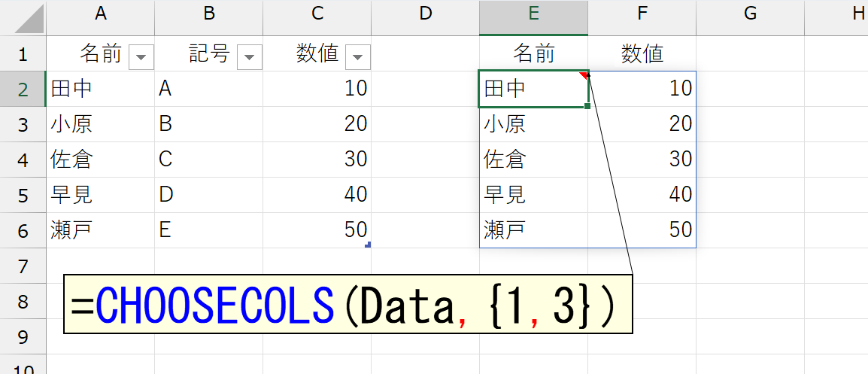Select row 1 header
The width and height of the screenshot is (868, 374).
pyautogui.click(x=23, y=53)
